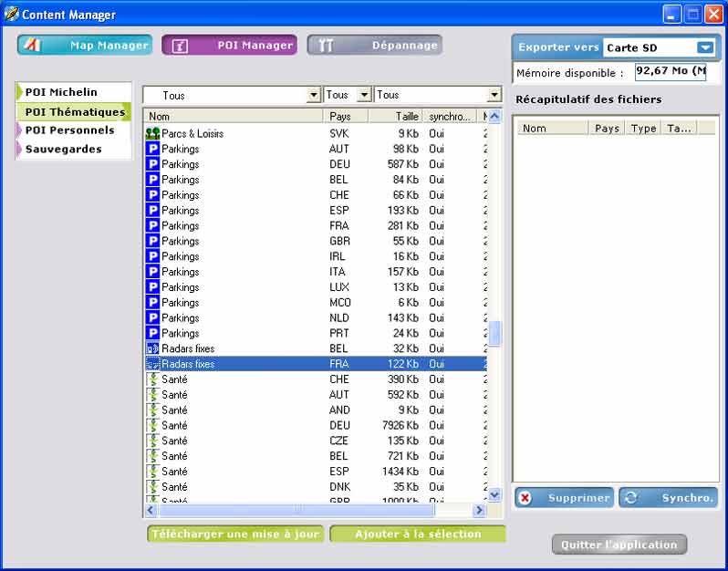Sort the POI list by Nom column header
Image resolution: width=728 pixels, height=571 pixels.
coord(233,116)
